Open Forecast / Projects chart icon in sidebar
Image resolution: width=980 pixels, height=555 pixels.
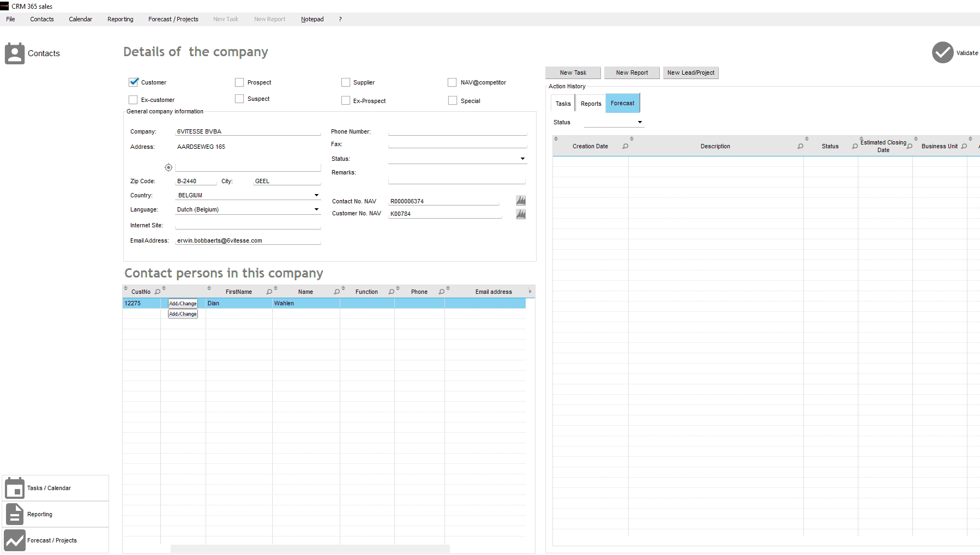pyautogui.click(x=15, y=540)
